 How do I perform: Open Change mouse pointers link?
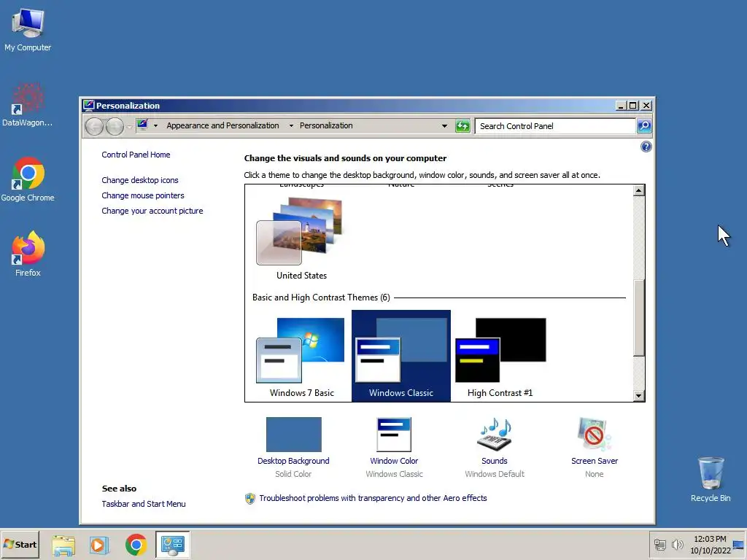click(x=142, y=195)
